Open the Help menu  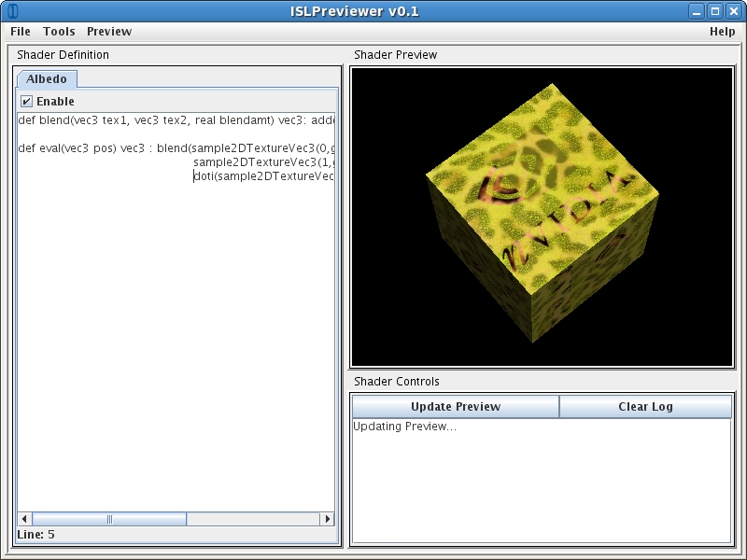pos(722,32)
